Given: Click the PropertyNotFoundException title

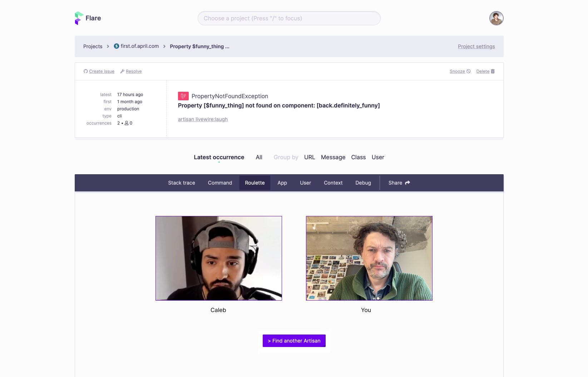Looking at the screenshot, I should coord(230,96).
